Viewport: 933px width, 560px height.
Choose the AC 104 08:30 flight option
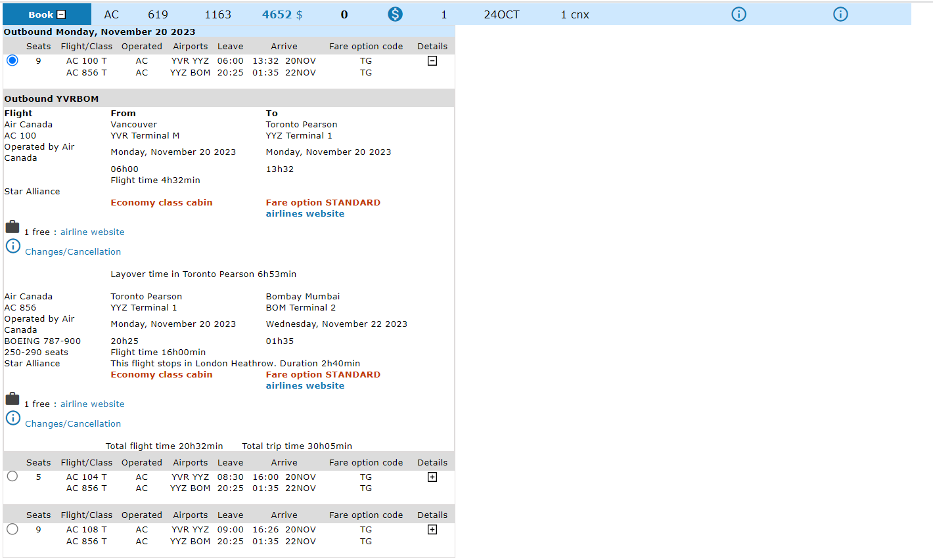12,477
